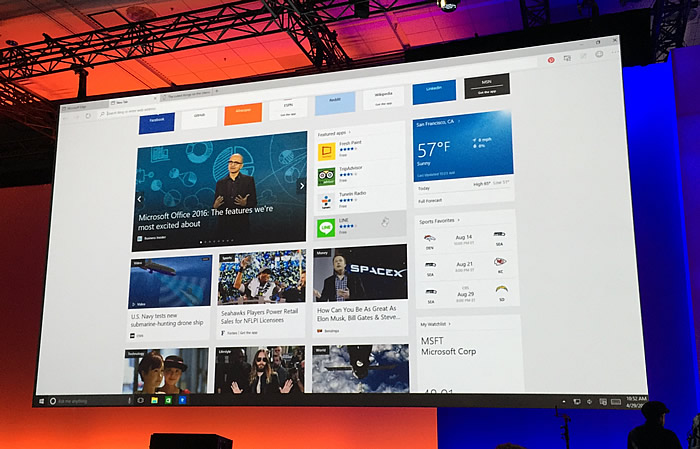
Task: Open the World satellite story thumbnail
Action: pyautogui.click(x=360, y=368)
